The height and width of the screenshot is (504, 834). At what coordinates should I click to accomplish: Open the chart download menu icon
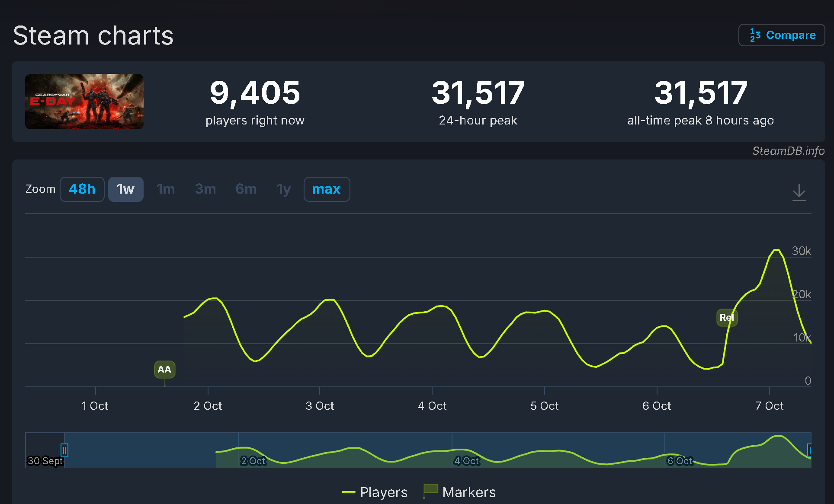[x=799, y=192]
